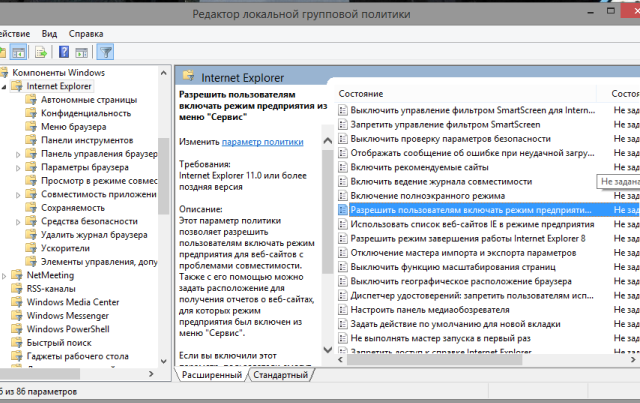Click policy list horizontal scroll-left arrow
Screen dimensions: 640x403
pyautogui.click(x=340, y=360)
